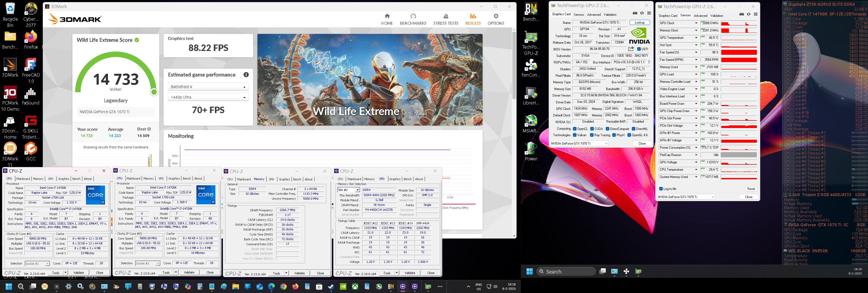This screenshot has height=293, width=868.
Task: Switch to Advanced tab in GPU-Z Graphics Card window
Action: 594,14
